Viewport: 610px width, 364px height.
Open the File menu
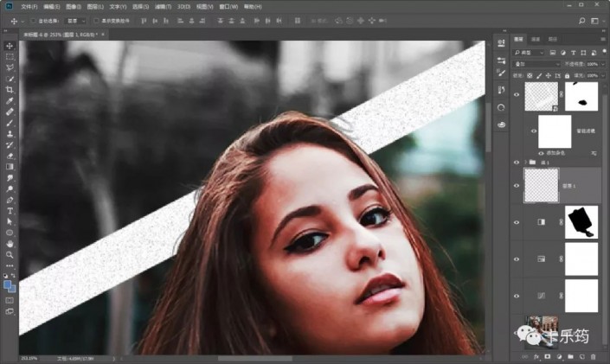(29, 7)
